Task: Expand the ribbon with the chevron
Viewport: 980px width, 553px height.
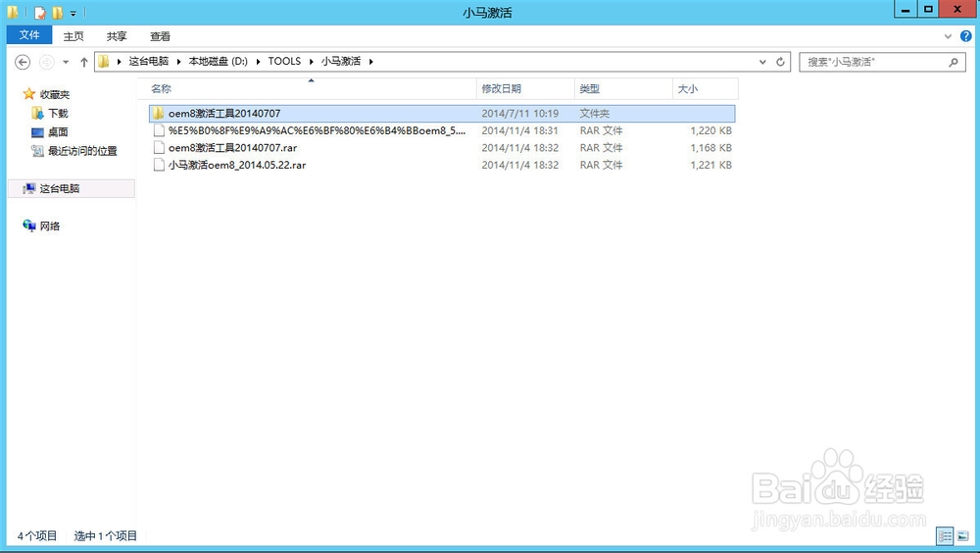Action: [948, 36]
